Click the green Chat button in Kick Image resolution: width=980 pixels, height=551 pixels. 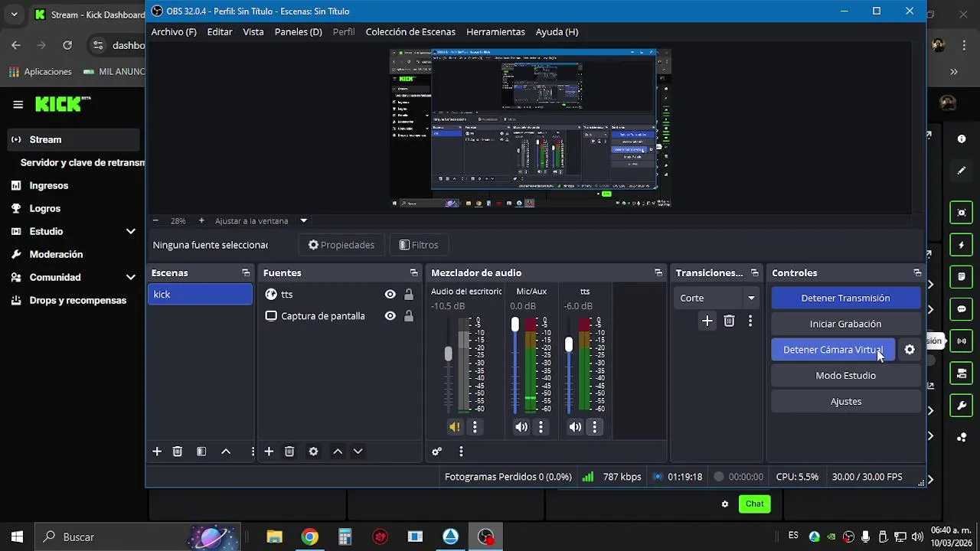pyautogui.click(x=754, y=504)
